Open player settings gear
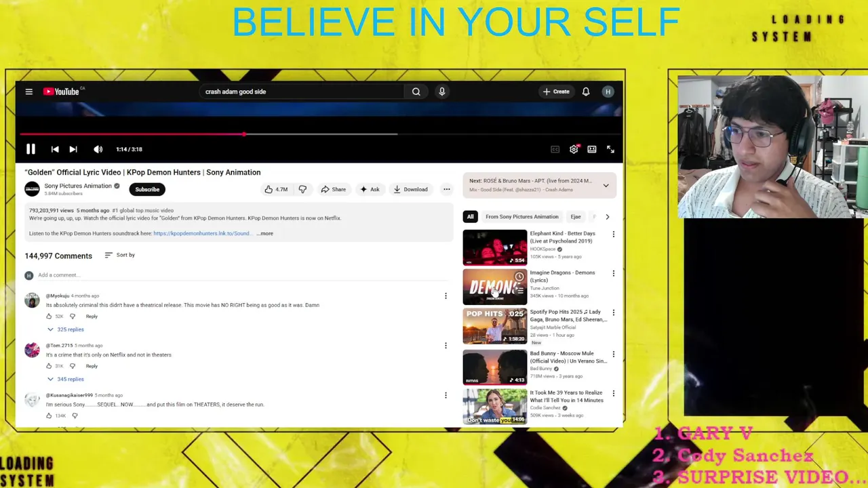Image resolution: width=868 pixels, height=488 pixels. [x=574, y=149]
